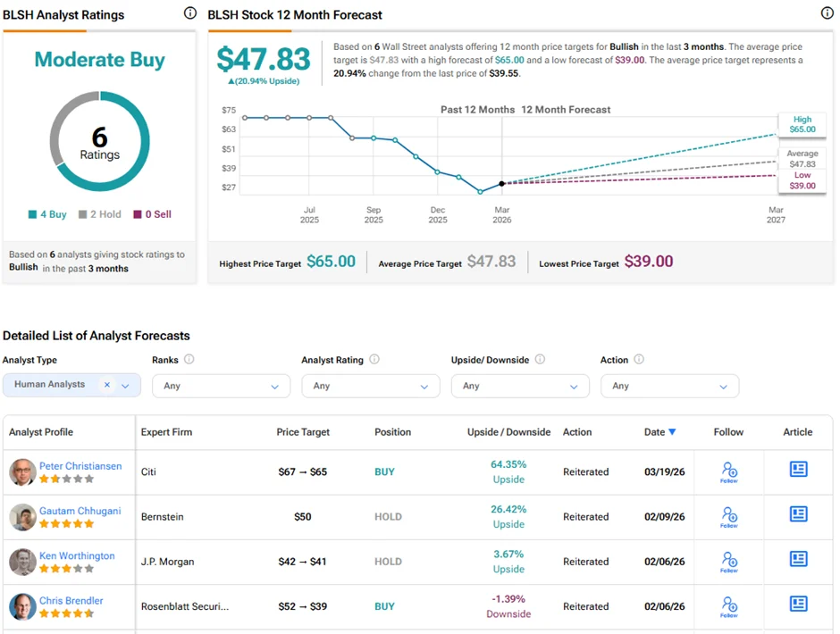The height and width of the screenshot is (634, 840).
Task: Click the info icon beside the 12 Month Forecast title
Action: click(827, 13)
